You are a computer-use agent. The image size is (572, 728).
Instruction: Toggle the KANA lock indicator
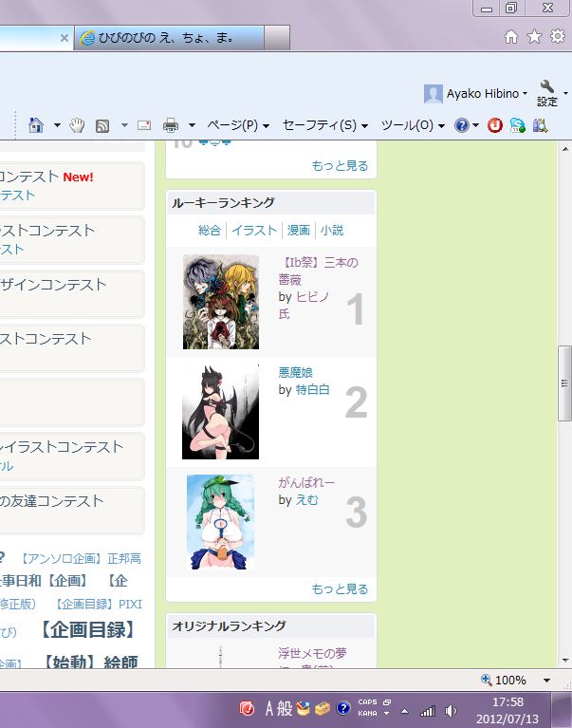click(367, 713)
